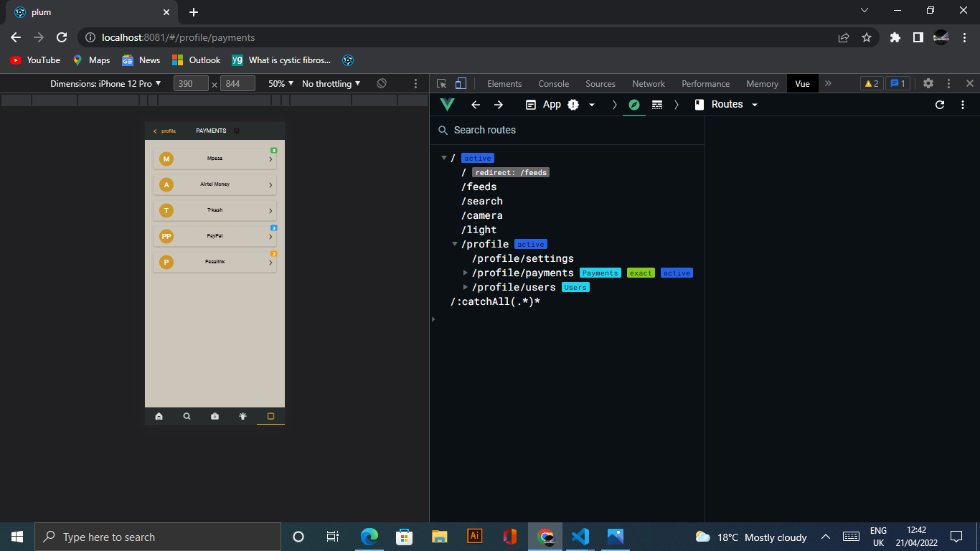Go back to profile in the app header
Screen dimensions: 980x551
click(164, 131)
